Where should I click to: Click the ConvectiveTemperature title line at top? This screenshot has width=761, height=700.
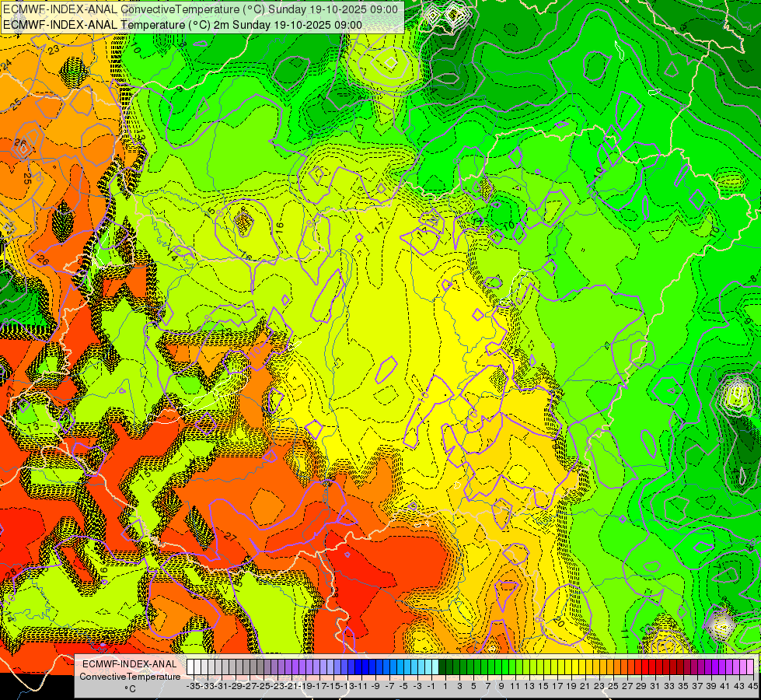(x=201, y=9)
